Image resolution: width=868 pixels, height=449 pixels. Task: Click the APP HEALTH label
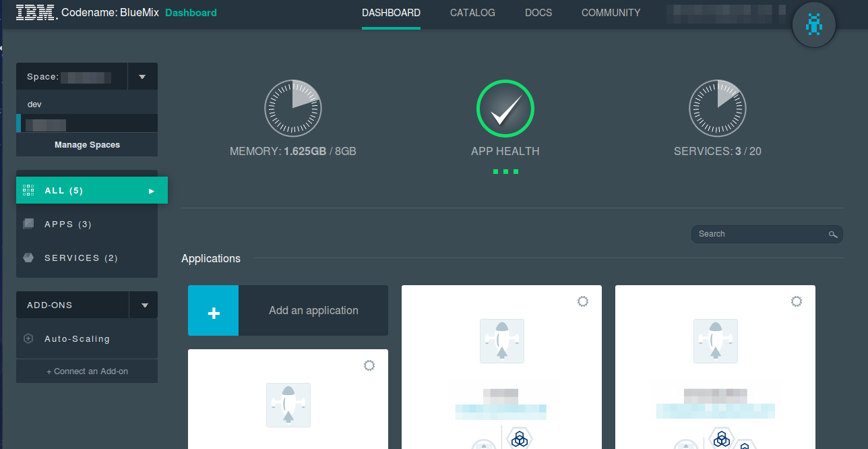(x=505, y=151)
